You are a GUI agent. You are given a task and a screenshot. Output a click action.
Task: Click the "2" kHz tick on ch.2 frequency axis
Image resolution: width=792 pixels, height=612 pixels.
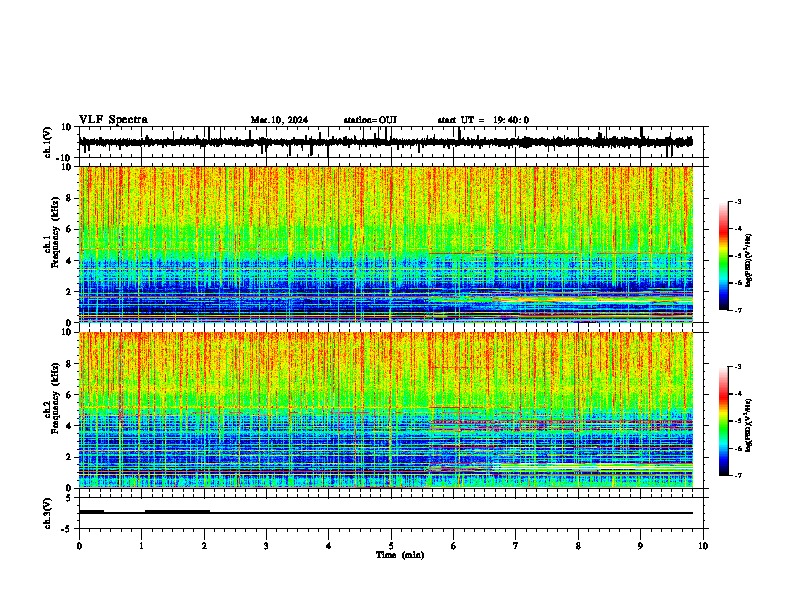coord(69,457)
